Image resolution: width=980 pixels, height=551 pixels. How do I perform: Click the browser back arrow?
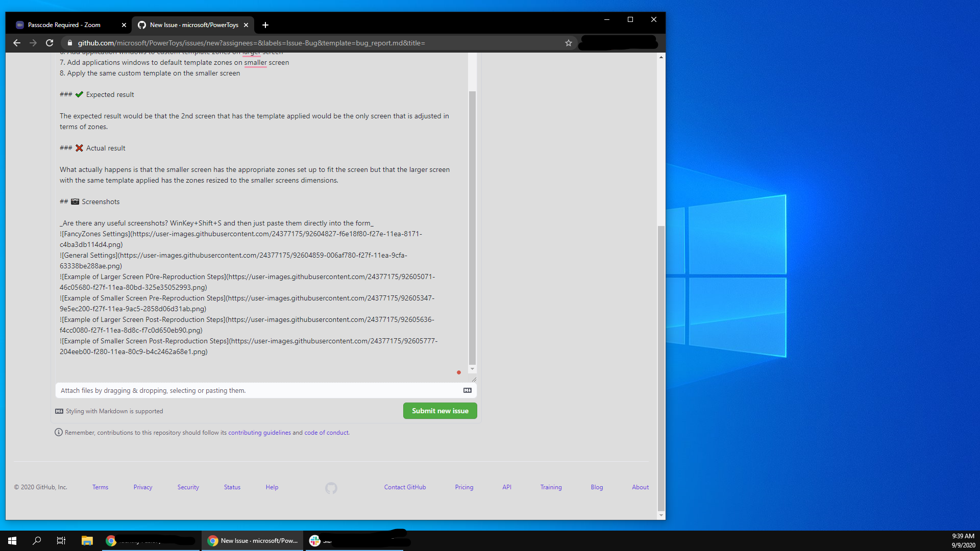[17, 43]
